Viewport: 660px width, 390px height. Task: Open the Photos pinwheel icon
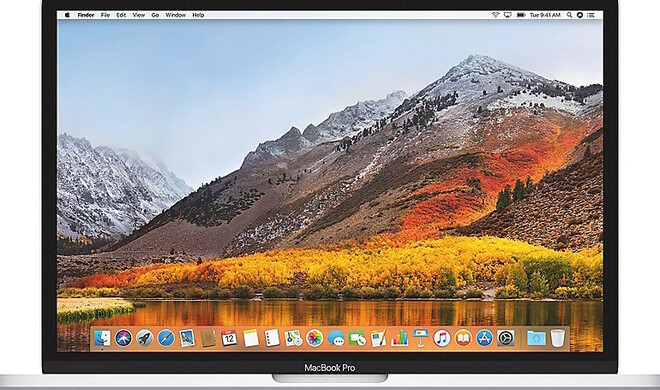(x=314, y=338)
